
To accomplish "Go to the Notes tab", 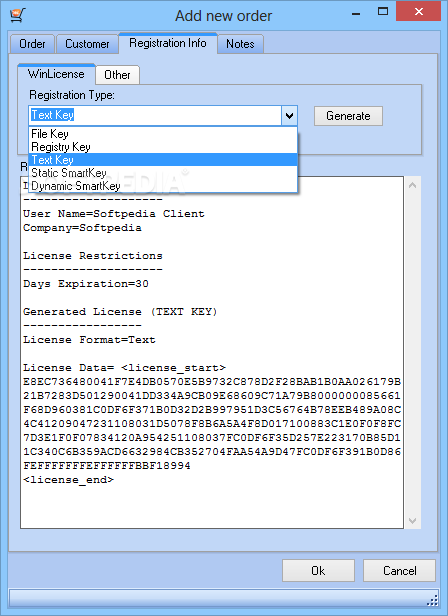I will pos(240,44).
